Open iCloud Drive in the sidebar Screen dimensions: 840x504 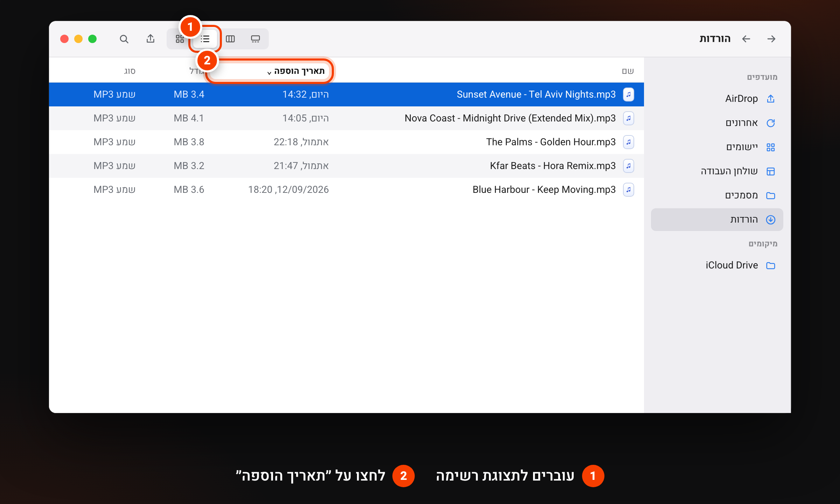(x=717, y=265)
